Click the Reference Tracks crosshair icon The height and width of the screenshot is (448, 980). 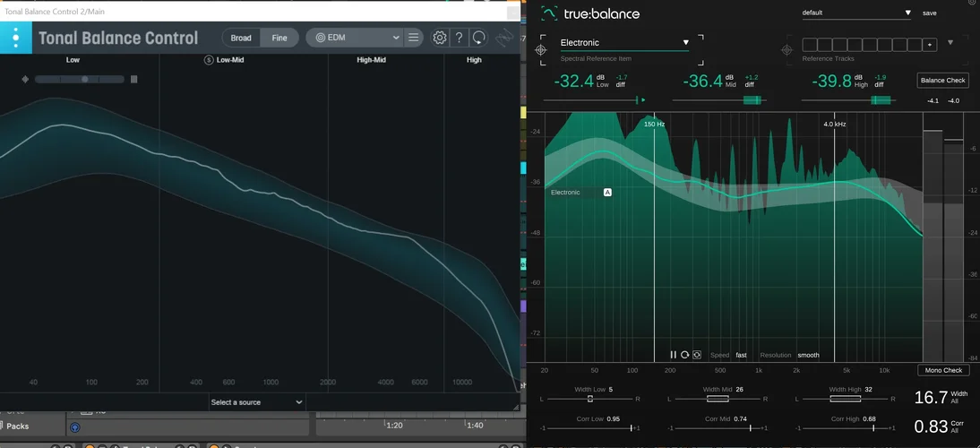787,50
